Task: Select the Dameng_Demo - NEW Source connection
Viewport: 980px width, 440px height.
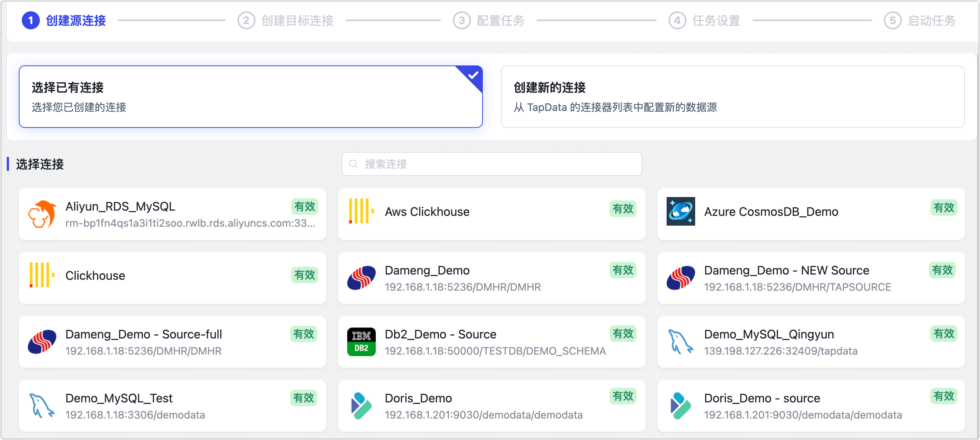Action: (x=810, y=277)
